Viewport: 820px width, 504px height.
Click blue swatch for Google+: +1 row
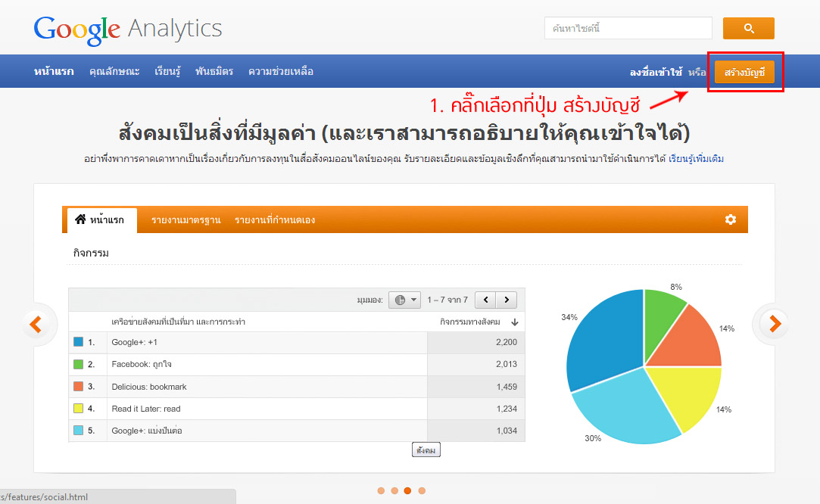[79, 342]
